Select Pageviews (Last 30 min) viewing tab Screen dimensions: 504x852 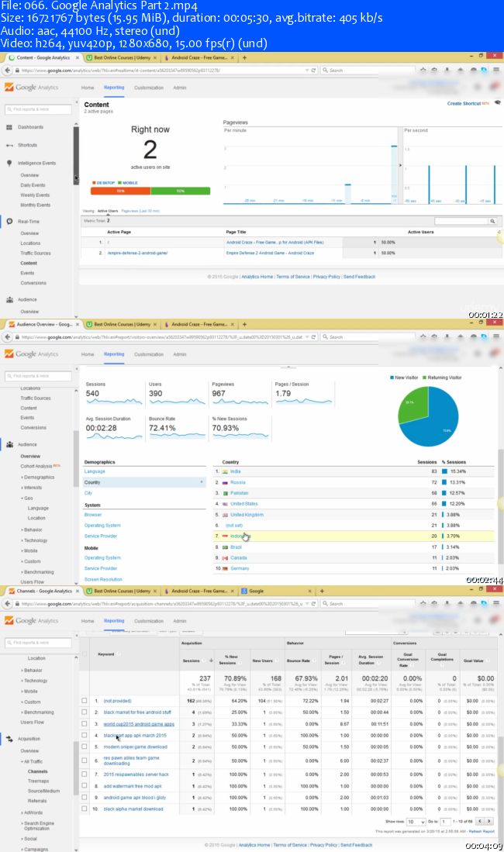pos(140,210)
